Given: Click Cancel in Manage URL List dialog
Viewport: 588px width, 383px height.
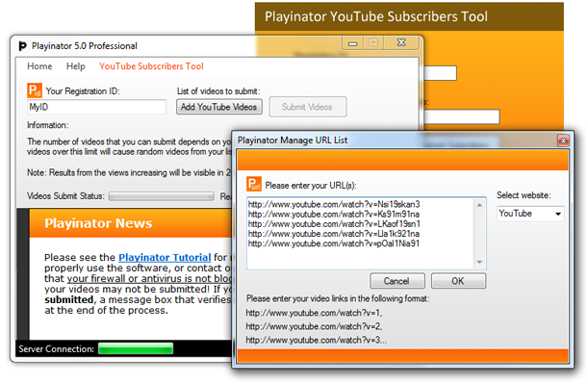Looking at the screenshot, I should click(397, 281).
